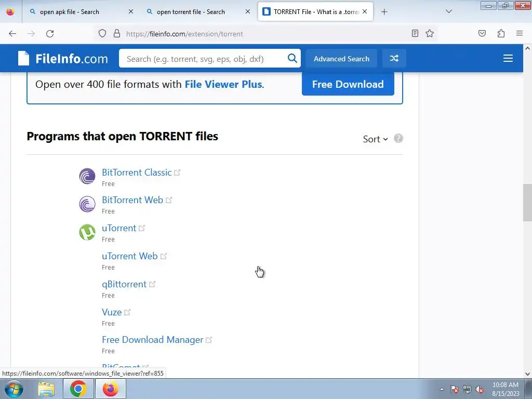Viewport: 532px width, 399px height.
Task: Show hidden system tray icons
Action: 442,389
